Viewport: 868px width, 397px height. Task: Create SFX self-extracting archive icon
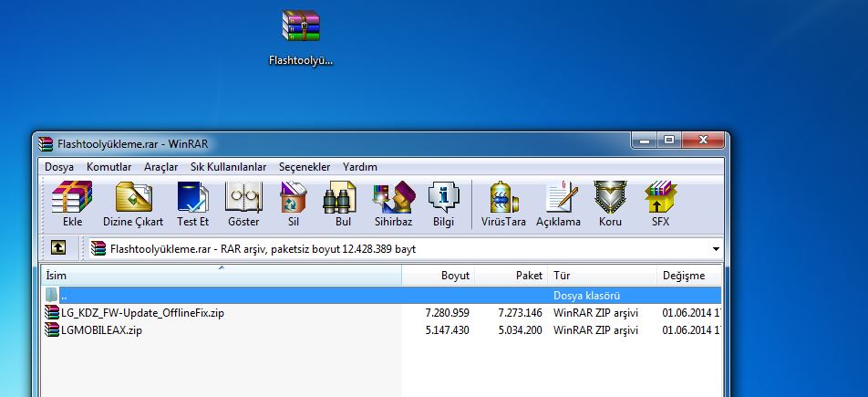(x=660, y=197)
